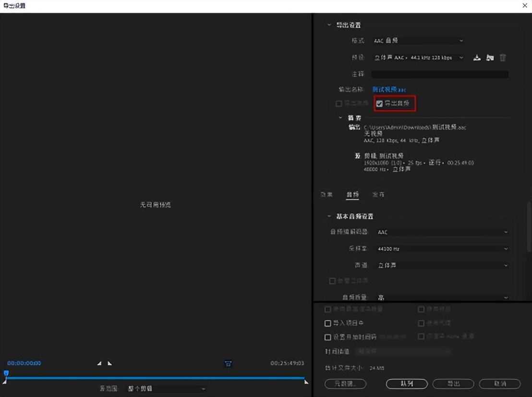The image size is (532, 397).
Task: Open the 采样率 sample rate dropdown
Action: coord(442,248)
